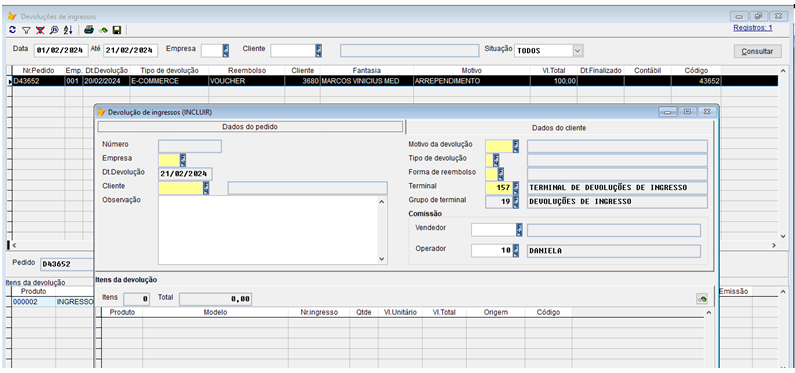Click the magnifier search toolbar icon
The image size is (795, 373).
click(54, 30)
